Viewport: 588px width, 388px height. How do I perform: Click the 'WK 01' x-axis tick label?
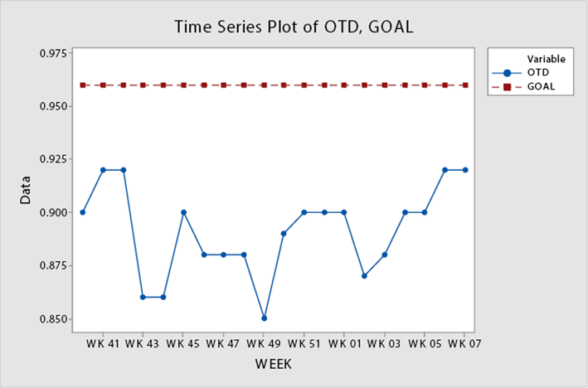[343, 342]
